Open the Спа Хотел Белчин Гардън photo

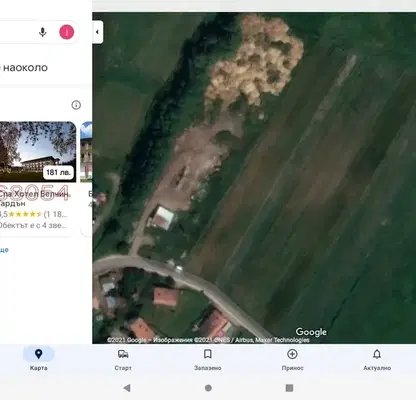click(38, 152)
